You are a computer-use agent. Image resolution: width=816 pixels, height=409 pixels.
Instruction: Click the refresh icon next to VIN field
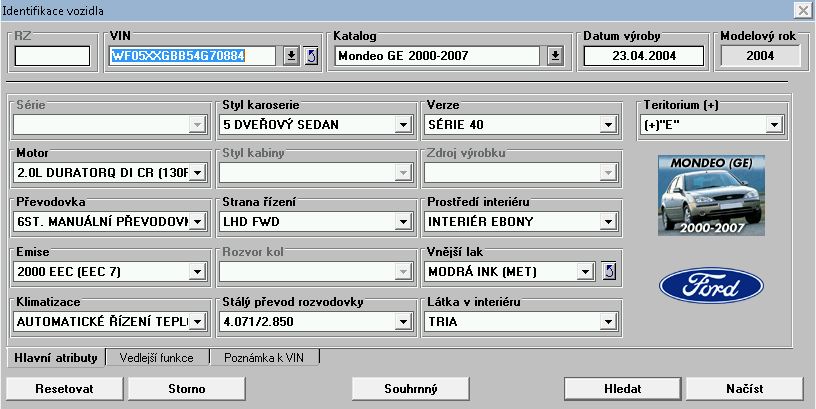point(310,55)
